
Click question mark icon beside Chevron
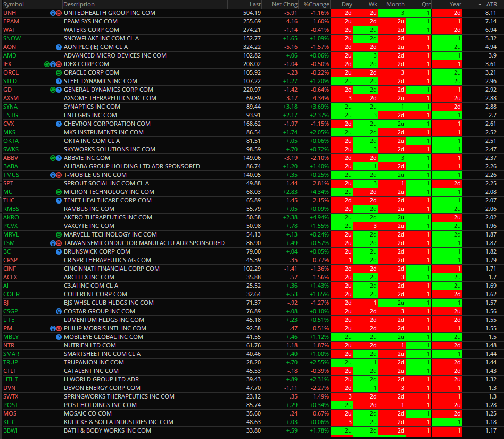[x=59, y=124]
